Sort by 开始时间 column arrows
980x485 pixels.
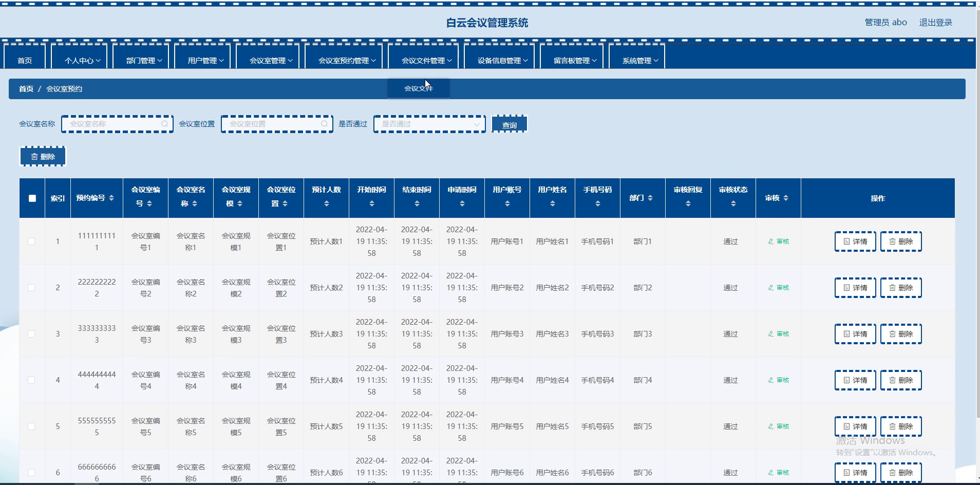(x=372, y=204)
